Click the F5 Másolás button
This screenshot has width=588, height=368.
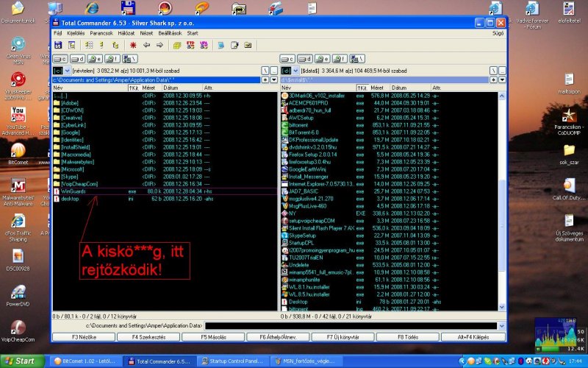coord(213,337)
